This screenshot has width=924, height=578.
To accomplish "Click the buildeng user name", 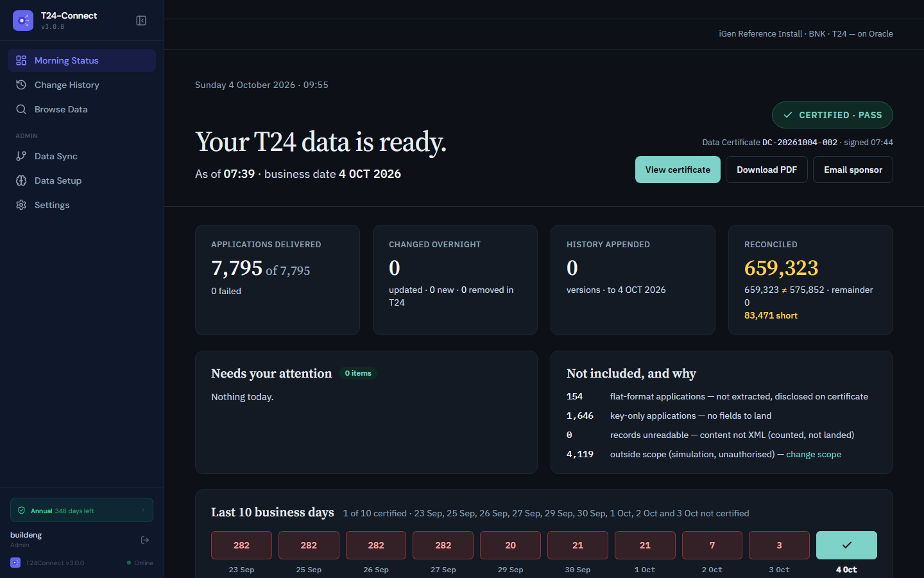I will [26, 535].
